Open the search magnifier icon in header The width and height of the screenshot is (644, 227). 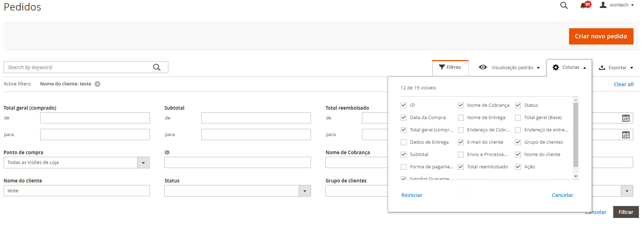(564, 5)
